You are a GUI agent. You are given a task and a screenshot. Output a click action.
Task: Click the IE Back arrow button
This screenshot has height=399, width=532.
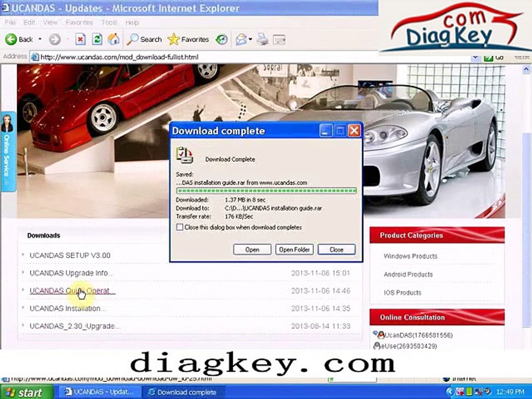click(x=19, y=39)
